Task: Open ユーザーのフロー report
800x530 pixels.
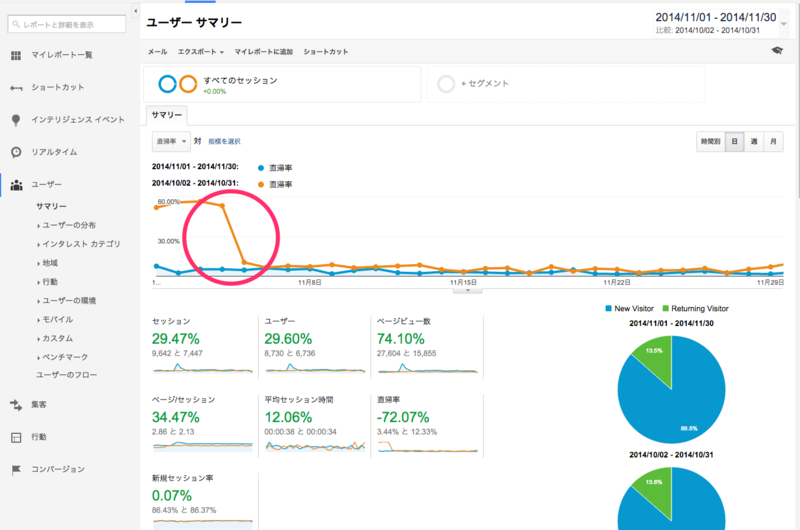Action: pos(66,375)
